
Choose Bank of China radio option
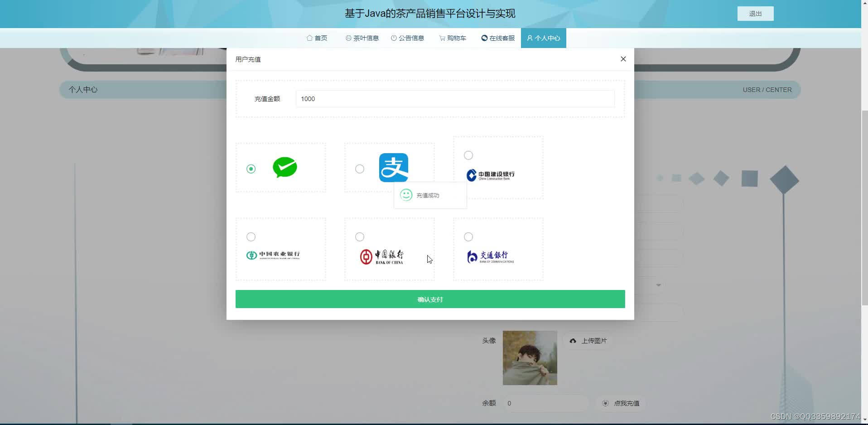[360, 237]
